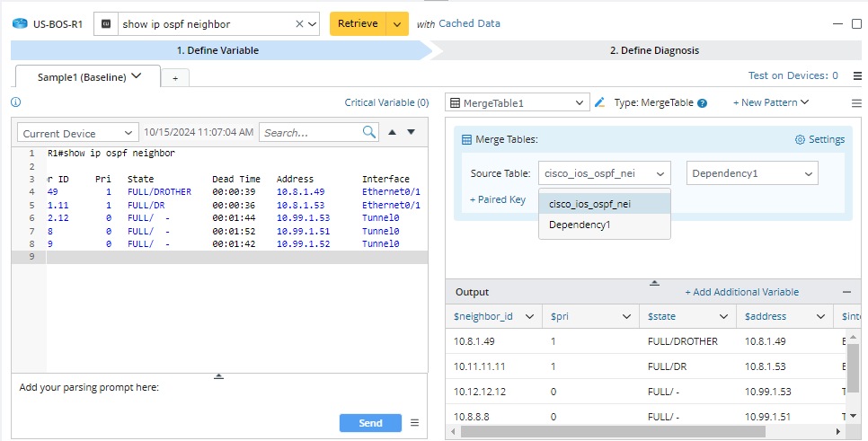Viewport: 868px width, 441px height.
Task: Click the Send button
Action: [x=370, y=423]
